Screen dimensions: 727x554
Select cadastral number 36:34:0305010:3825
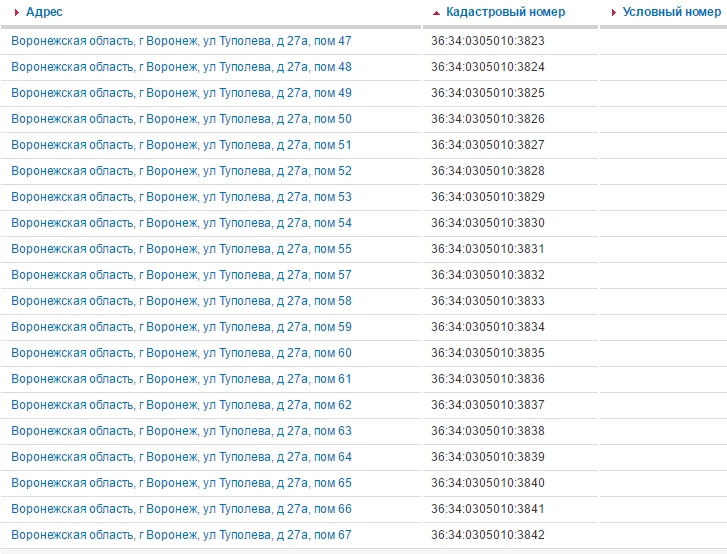(488, 93)
